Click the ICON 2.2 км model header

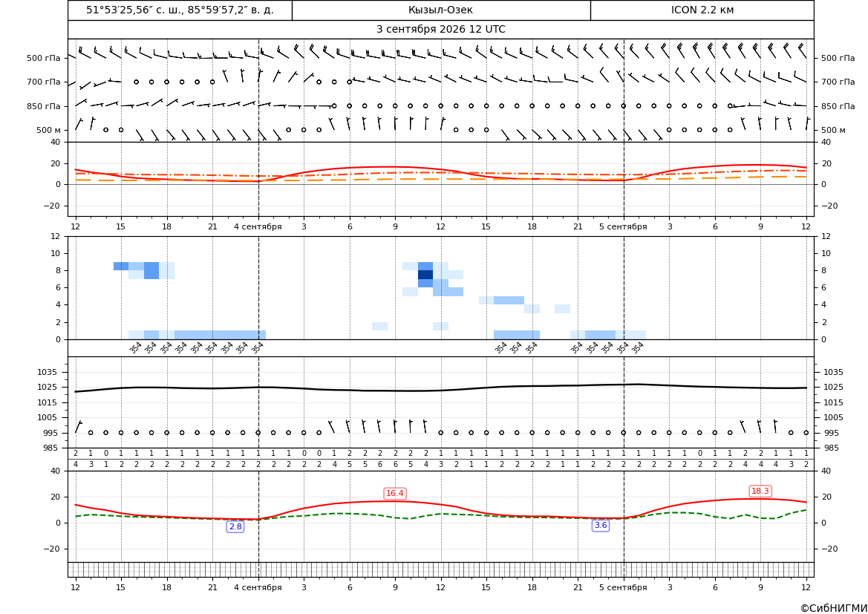click(702, 10)
